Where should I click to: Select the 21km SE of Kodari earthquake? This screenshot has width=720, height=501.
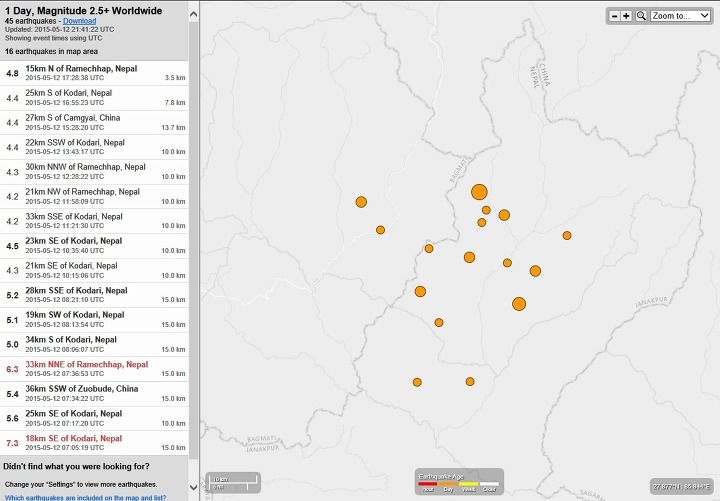pyautogui.click(x=94, y=270)
